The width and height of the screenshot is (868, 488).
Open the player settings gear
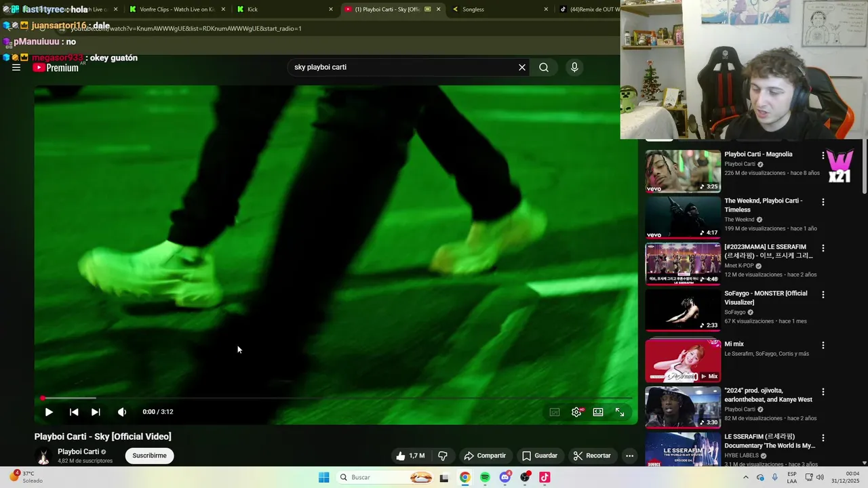tap(576, 412)
